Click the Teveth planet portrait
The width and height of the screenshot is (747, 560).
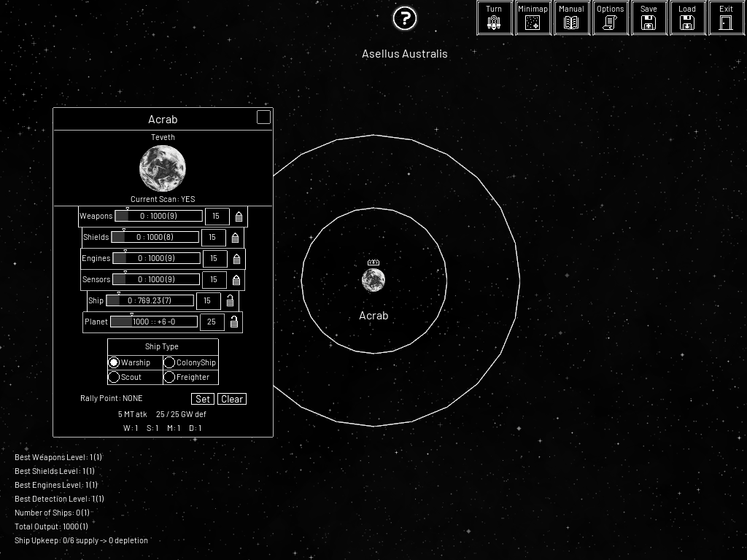163,168
